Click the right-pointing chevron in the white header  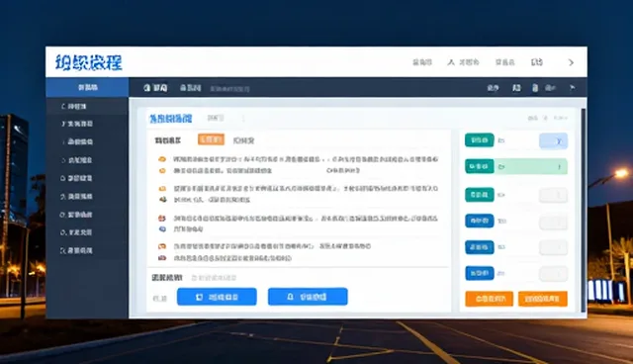571,62
